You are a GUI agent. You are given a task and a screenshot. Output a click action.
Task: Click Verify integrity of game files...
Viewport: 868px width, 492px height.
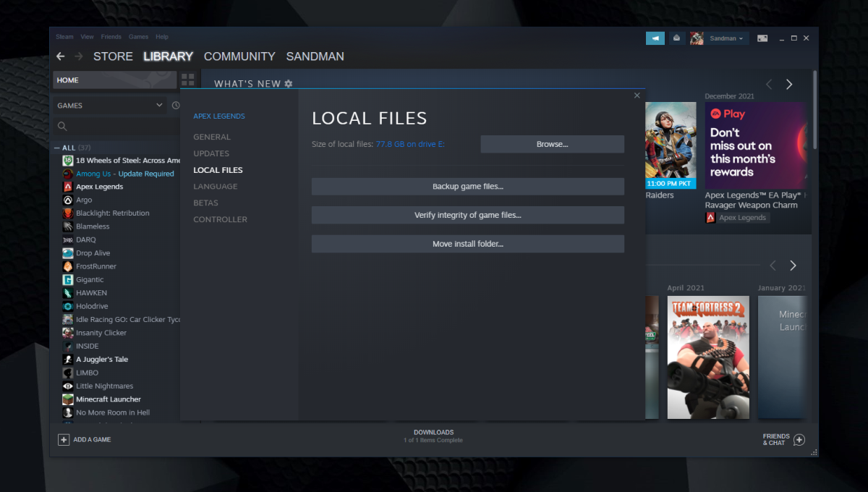[x=467, y=215]
